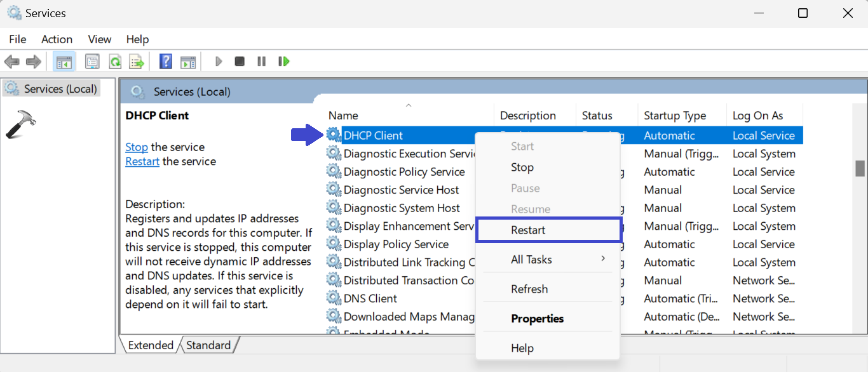The width and height of the screenshot is (868, 372).
Task: Click the Stop Service square icon
Action: click(240, 62)
